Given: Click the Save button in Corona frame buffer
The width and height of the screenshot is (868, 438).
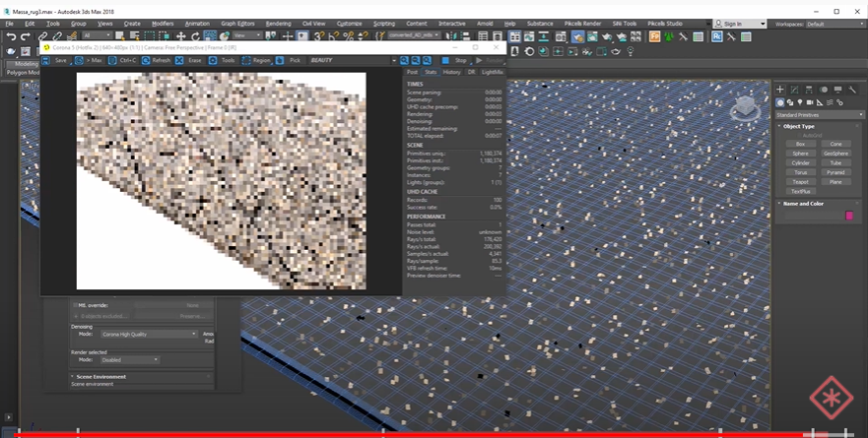Looking at the screenshot, I should (x=56, y=60).
